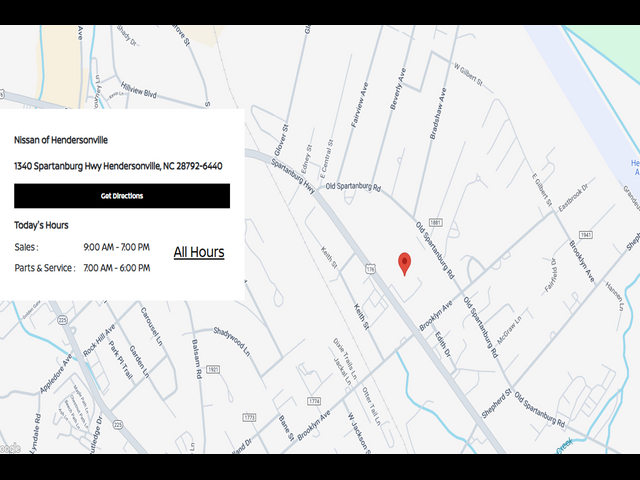This screenshot has height=480, width=640.
Task: Click the Parts & Service hours row
Action: point(82,268)
